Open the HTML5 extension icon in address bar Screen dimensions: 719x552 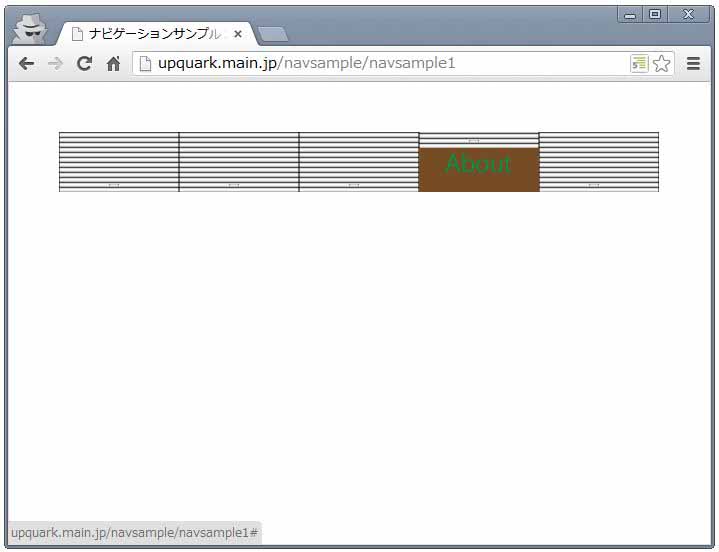[639, 64]
